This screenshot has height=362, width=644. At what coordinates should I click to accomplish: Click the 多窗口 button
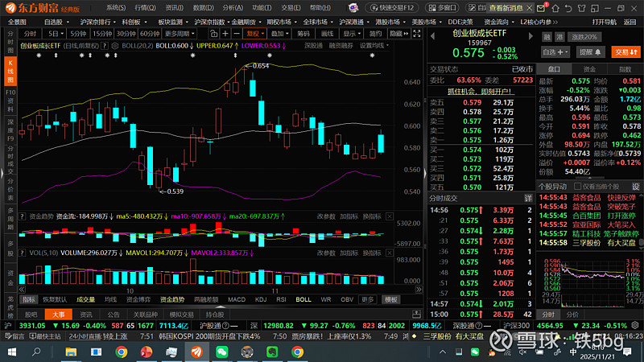coord(443,8)
